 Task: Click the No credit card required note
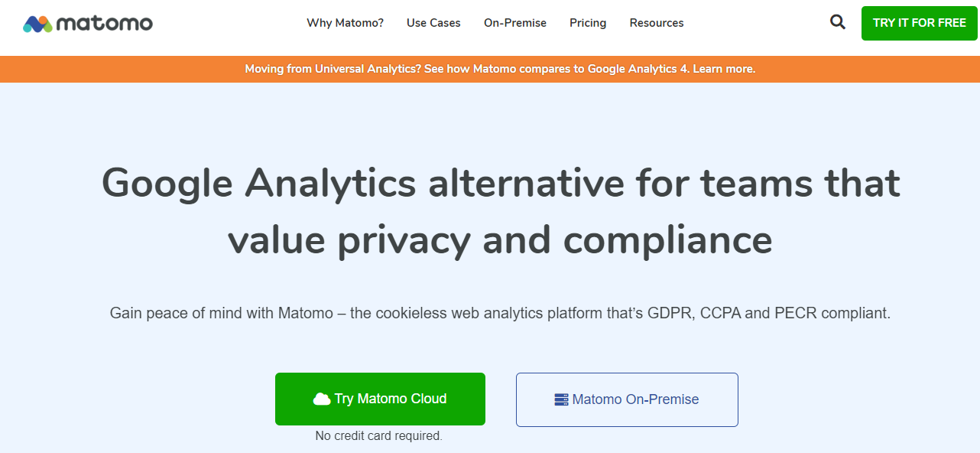pyautogui.click(x=379, y=435)
